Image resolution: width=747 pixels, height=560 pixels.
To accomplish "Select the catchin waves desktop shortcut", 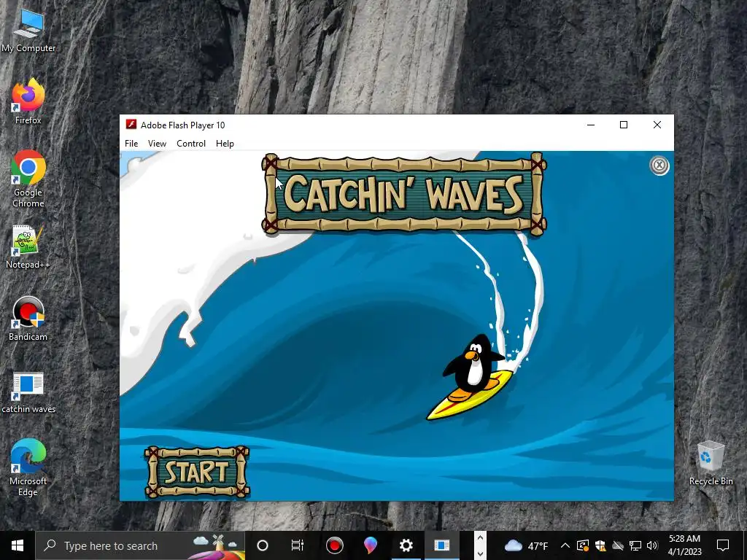I will 28,392.
